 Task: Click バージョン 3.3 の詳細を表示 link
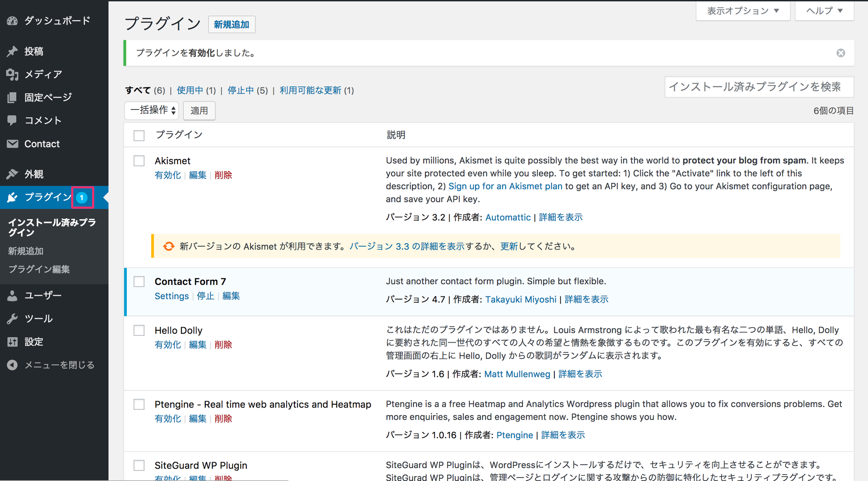tap(407, 246)
